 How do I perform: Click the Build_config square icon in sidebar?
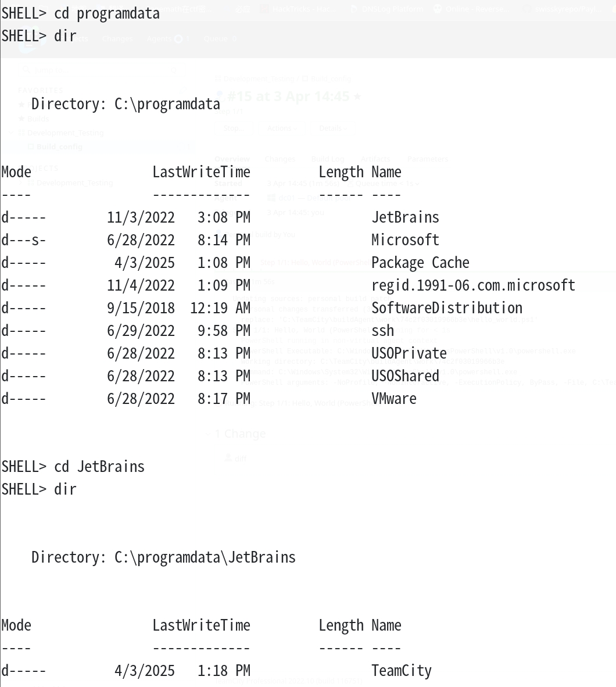[x=31, y=147]
